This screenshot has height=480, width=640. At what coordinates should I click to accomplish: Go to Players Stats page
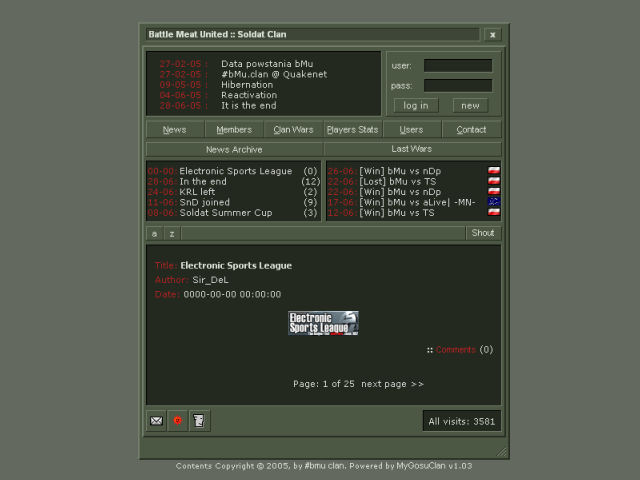352,129
